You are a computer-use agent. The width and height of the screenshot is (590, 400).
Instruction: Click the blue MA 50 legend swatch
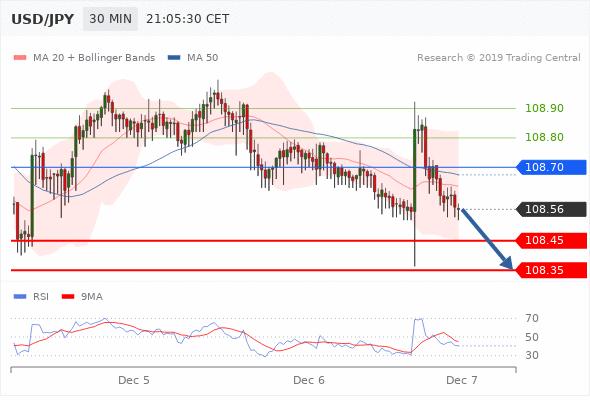174,58
